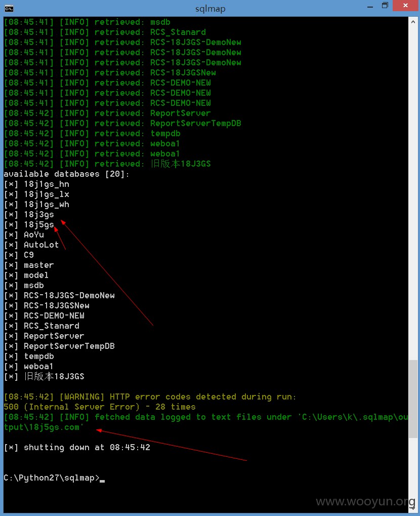
Task: Click the '500 (Internal Server Error)' line
Action: (x=100, y=407)
